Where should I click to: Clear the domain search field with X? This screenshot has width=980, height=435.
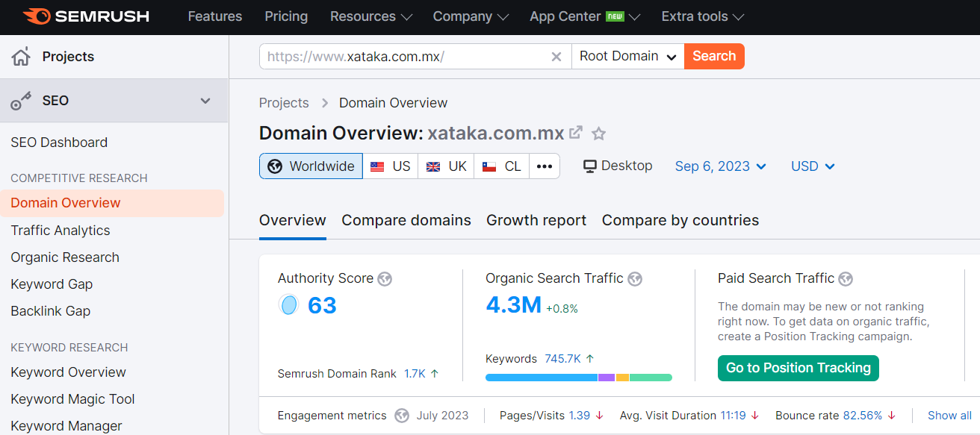[556, 57]
